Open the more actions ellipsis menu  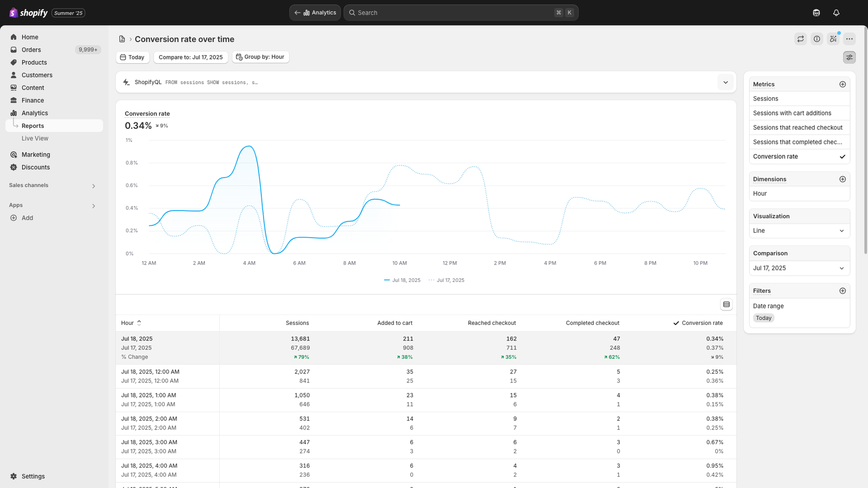tap(849, 39)
